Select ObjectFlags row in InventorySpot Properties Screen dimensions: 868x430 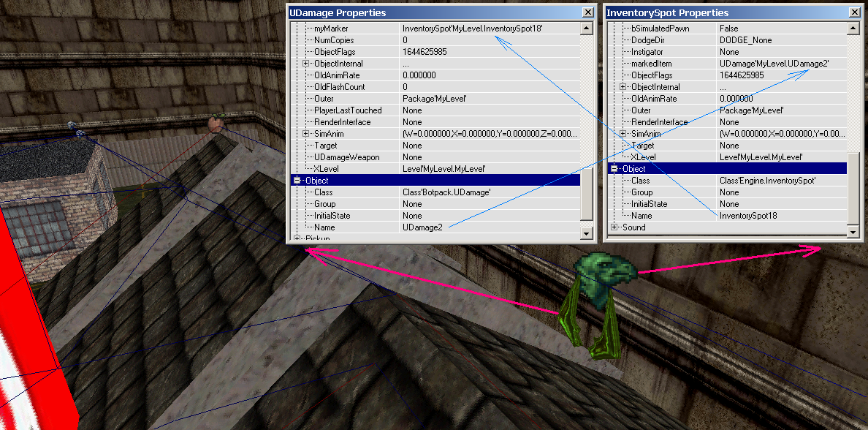tap(727, 75)
